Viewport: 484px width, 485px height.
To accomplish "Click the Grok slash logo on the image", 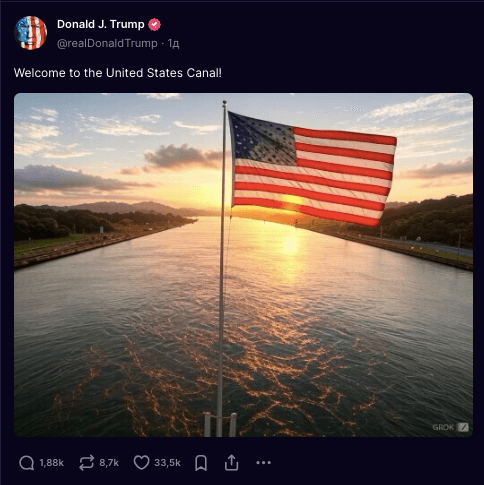I will pyautogui.click(x=463, y=427).
